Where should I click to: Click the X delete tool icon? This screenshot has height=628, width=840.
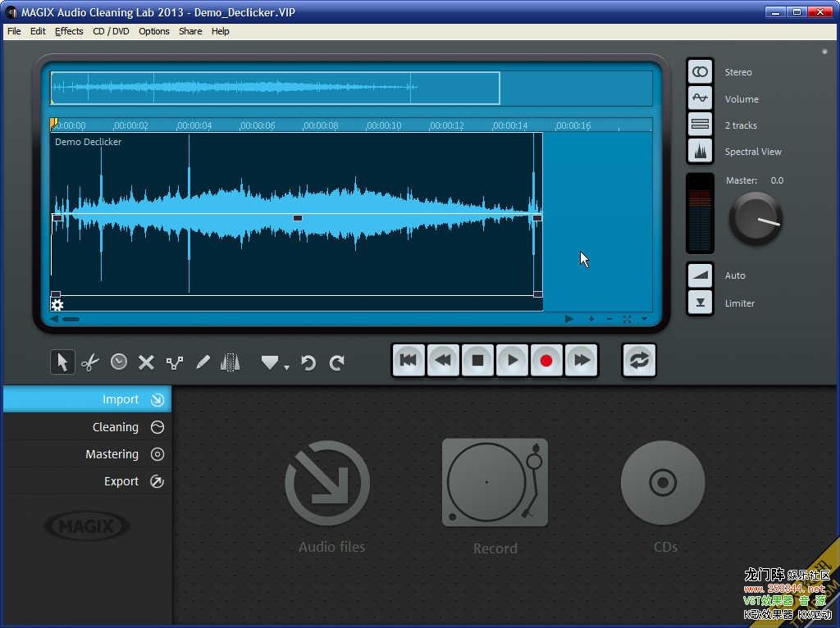146,362
